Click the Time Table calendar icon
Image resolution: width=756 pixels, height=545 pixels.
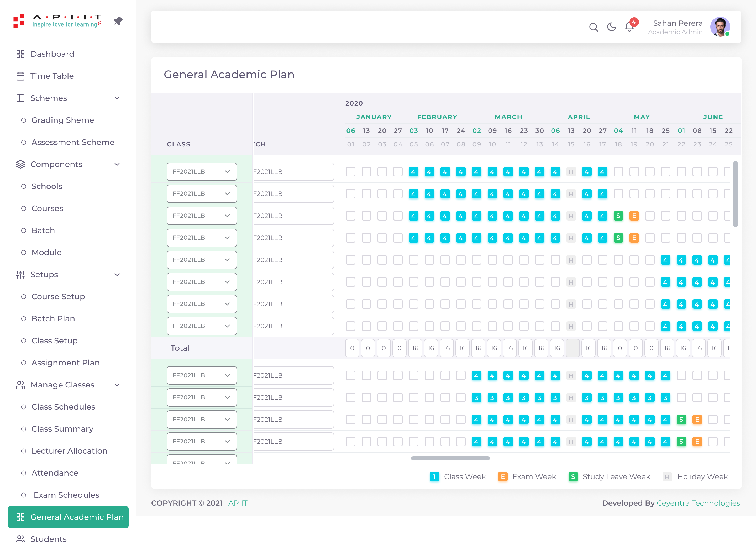[x=20, y=76]
